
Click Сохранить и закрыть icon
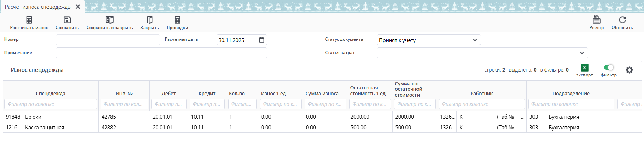tap(109, 20)
